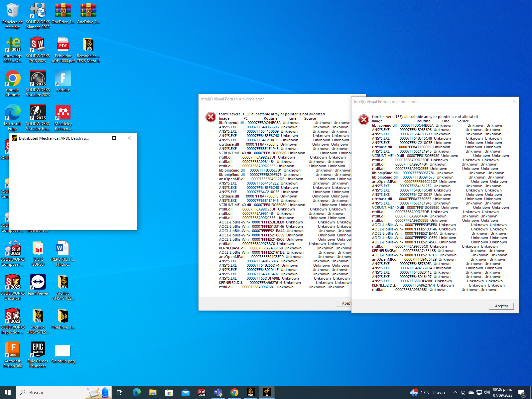Viewport: 532px width, 399px height.
Task: Select the Microsoft Edge desktop shortcut
Action: (13, 117)
